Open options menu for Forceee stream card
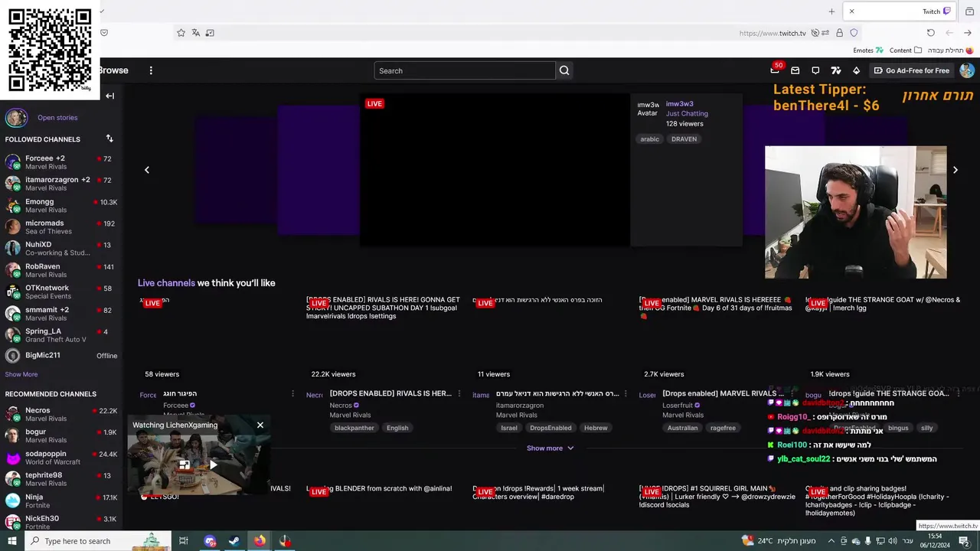Screen dimensions: 980x551 click(x=292, y=393)
